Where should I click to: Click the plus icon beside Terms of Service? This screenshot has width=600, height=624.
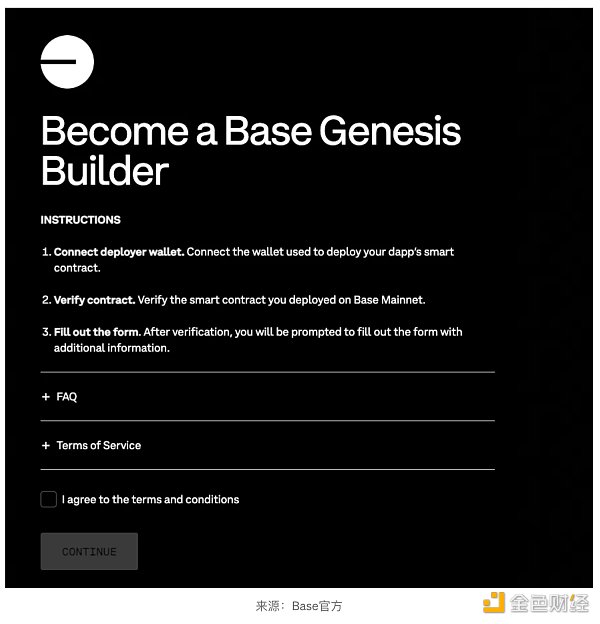click(46, 445)
